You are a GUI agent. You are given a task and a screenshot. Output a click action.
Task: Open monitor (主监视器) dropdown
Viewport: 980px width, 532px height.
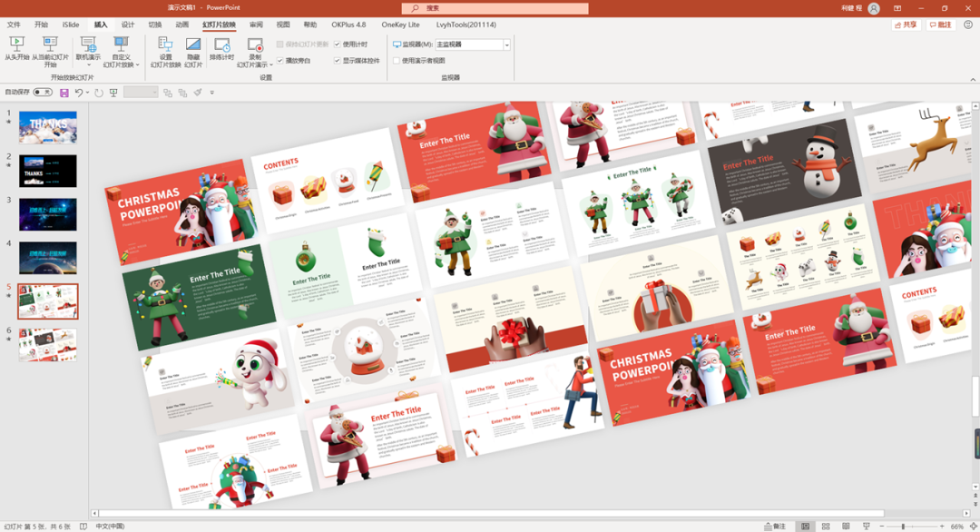pyautogui.click(x=507, y=44)
